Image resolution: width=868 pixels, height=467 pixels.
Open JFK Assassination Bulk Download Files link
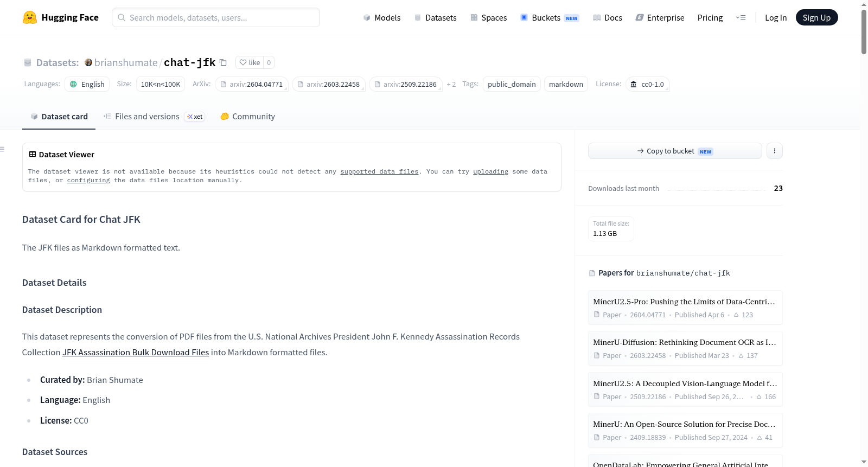tap(136, 352)
